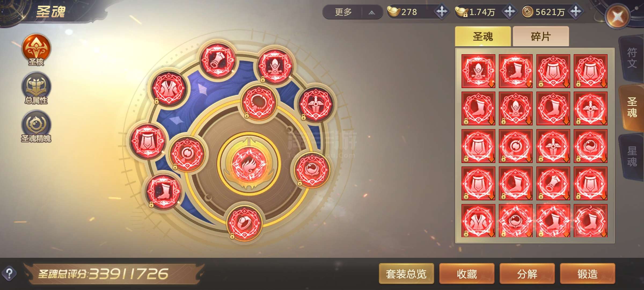Open the 符文 side tab
The width and height of the screenshot is (644, 290).
(x=632, y=58)
